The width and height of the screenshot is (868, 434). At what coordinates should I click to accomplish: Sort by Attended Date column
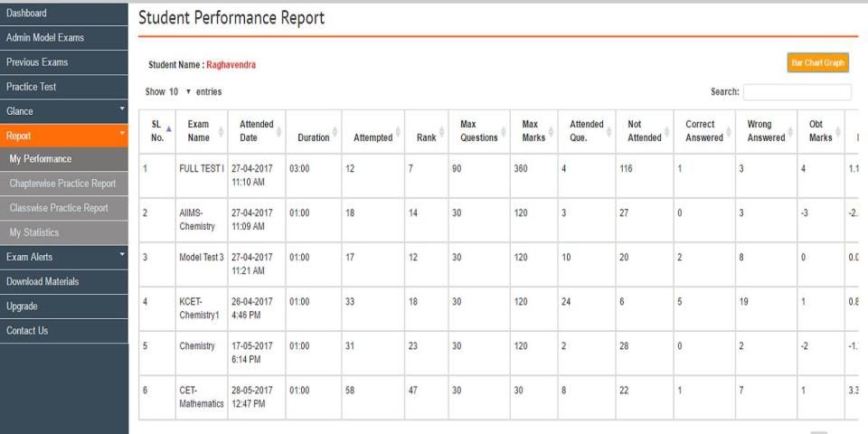coord(256,130)
